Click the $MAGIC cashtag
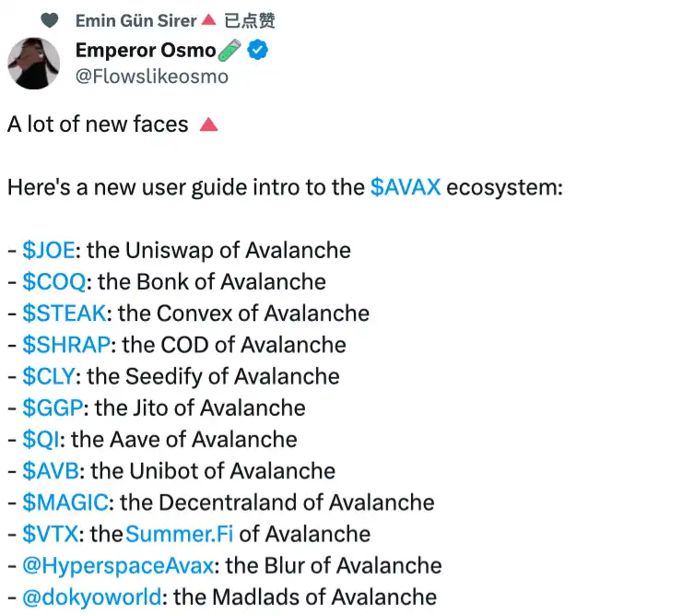695x616 pixels. point(65,503)
